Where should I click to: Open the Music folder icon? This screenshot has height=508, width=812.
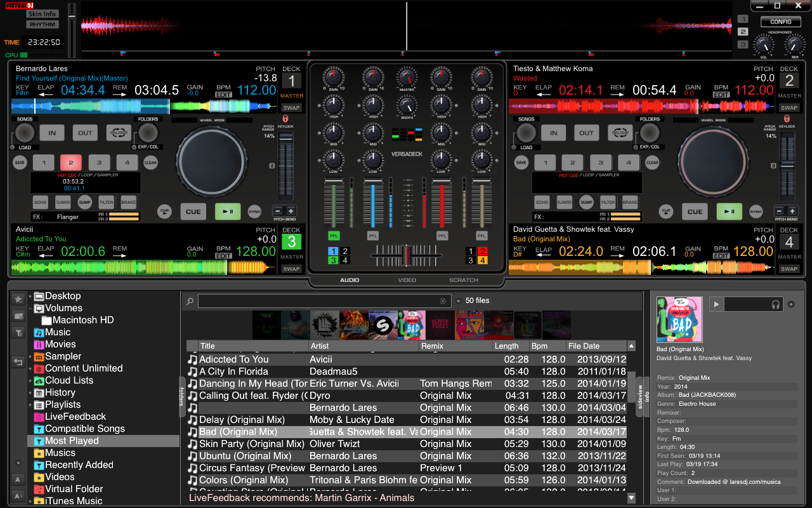click(x=39, y=332)
